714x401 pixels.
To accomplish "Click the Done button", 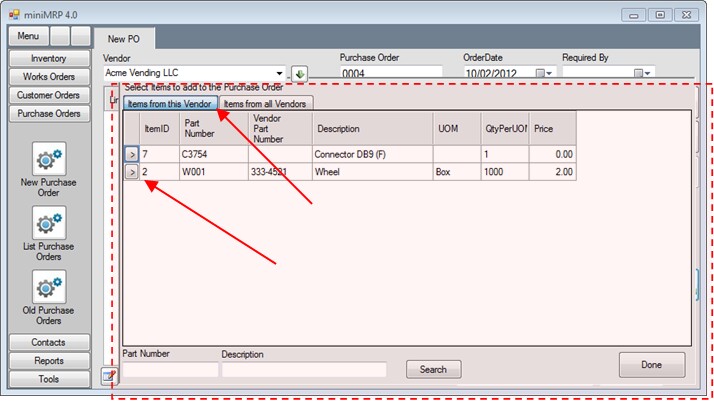I will 651,365.
